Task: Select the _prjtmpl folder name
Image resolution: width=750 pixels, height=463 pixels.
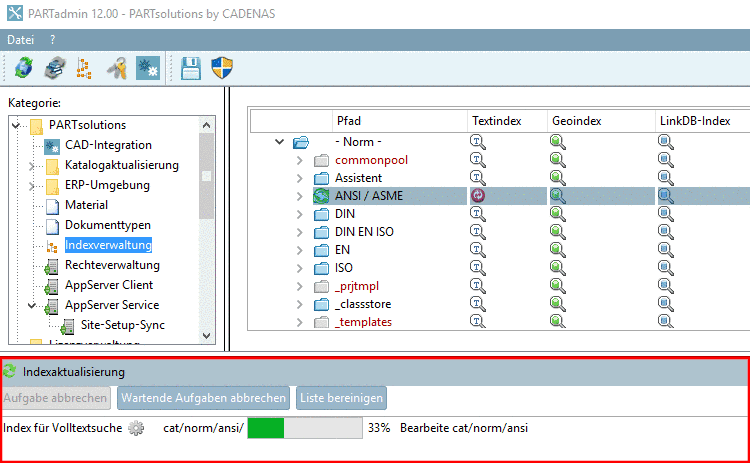Action: tap(357, 286)
